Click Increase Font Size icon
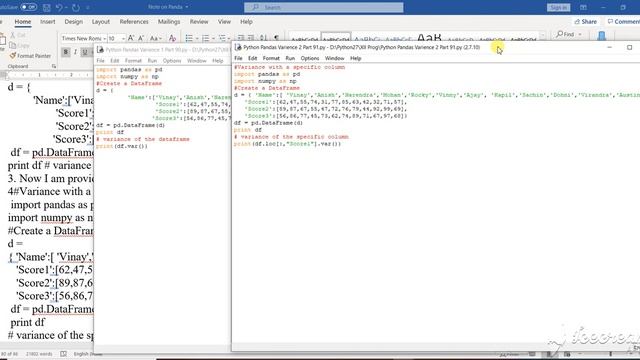 [x=131, y=38]
